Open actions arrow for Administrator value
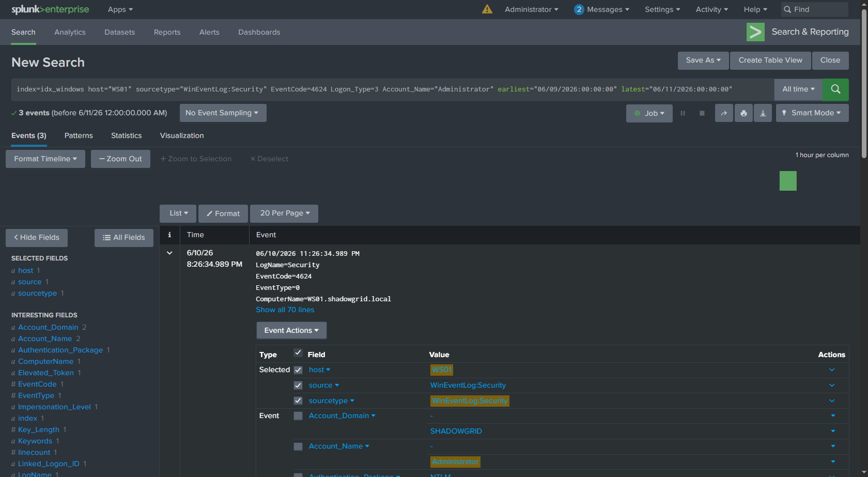The height and width of the screenshot is (477, 868). pos(833,461)
